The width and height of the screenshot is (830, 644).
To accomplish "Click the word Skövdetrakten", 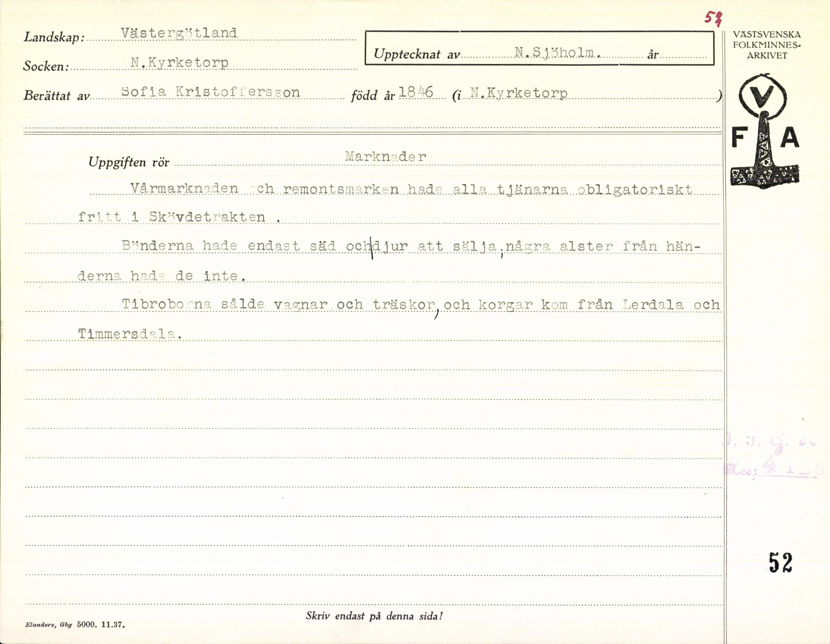I will click(207, 217).
